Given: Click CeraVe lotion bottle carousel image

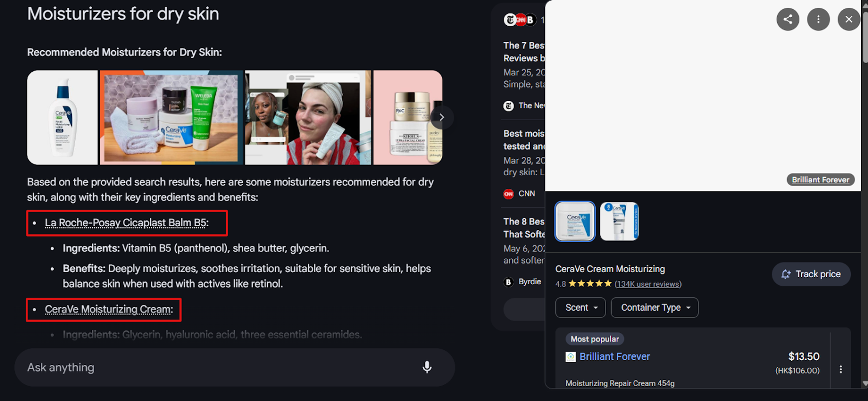Looking at the screenshot, I should pos(62,117).
